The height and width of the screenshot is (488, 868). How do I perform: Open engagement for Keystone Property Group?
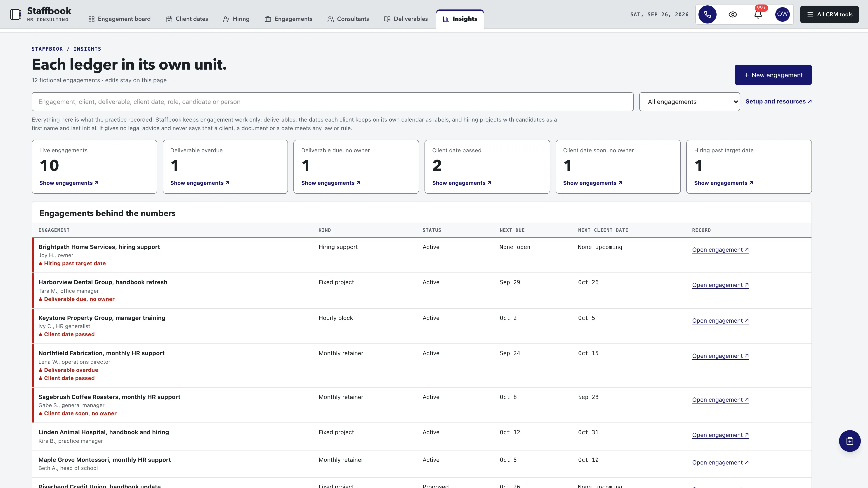click(720, 321)
